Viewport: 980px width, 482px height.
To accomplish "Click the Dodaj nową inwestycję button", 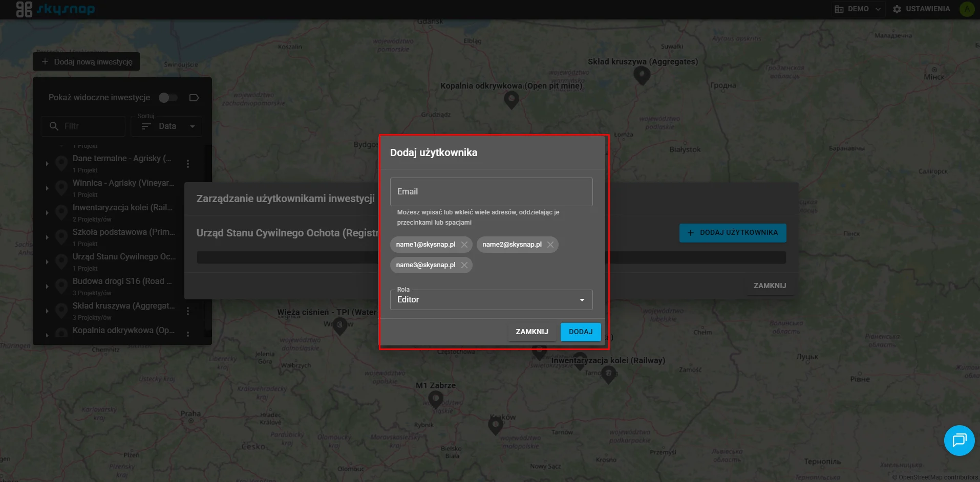I will point(87,62).
